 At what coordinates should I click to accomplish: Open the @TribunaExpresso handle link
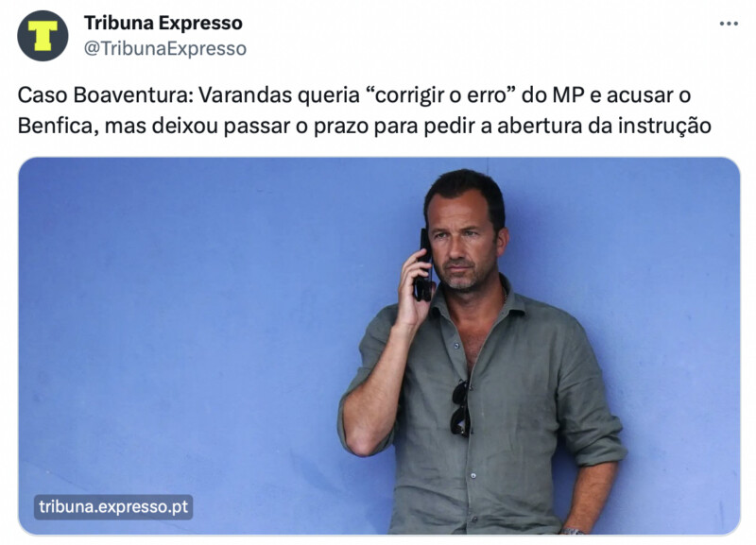164,48
